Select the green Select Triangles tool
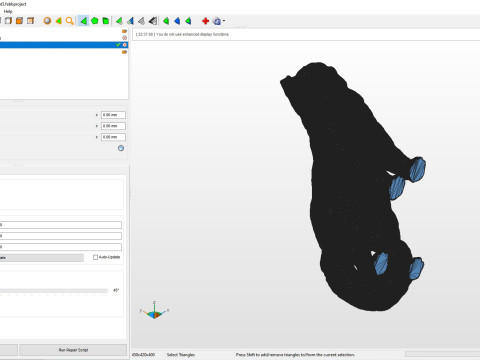This screenshot has width=480, height=360. [x=83, y=21]
